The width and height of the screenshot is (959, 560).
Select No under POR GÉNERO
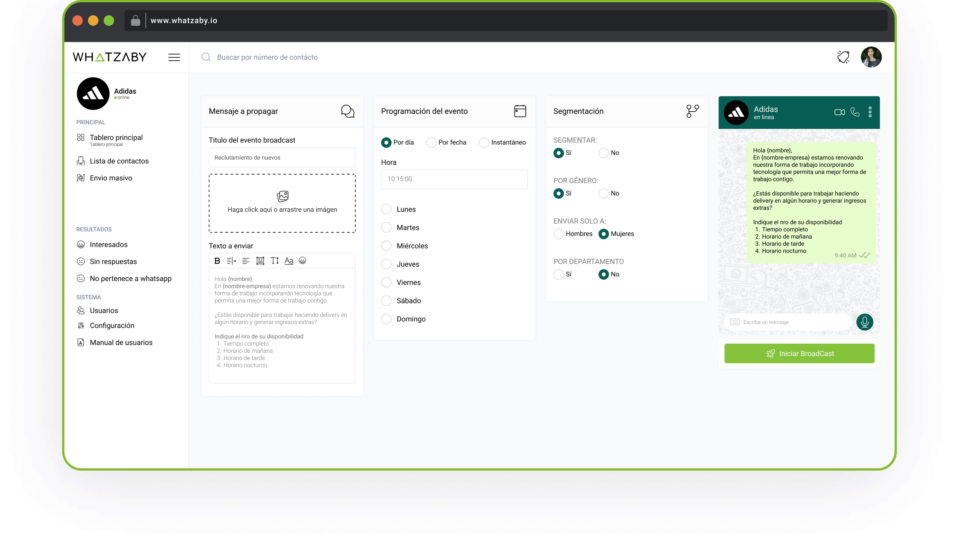pos(603,194)
